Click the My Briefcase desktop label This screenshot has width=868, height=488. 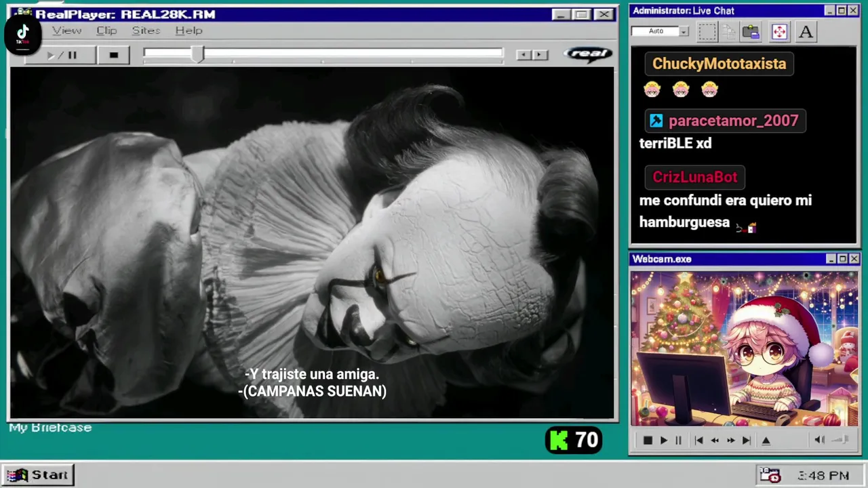tap(50, 428)
